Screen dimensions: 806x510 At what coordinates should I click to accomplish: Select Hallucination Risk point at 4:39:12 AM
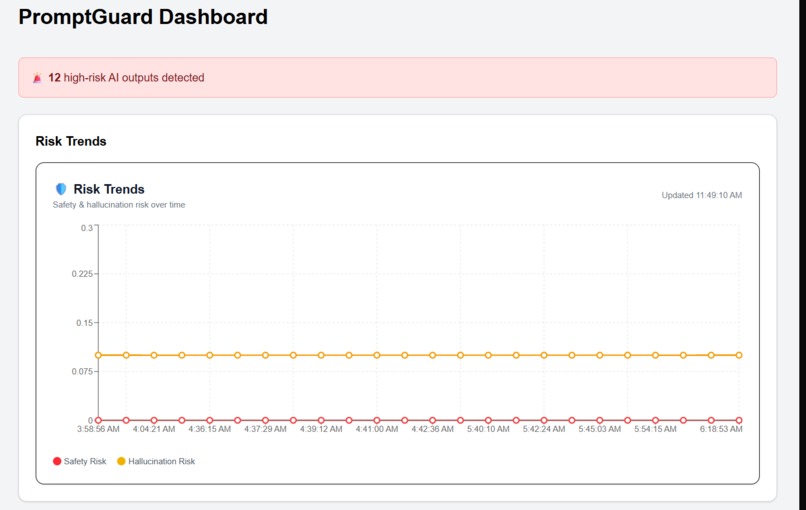(x=321, y=355)
